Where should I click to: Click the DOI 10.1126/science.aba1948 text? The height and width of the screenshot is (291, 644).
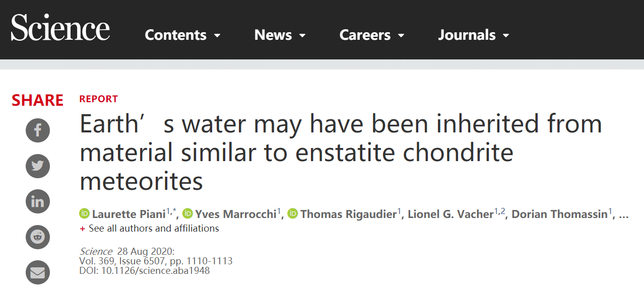point(145,271)
